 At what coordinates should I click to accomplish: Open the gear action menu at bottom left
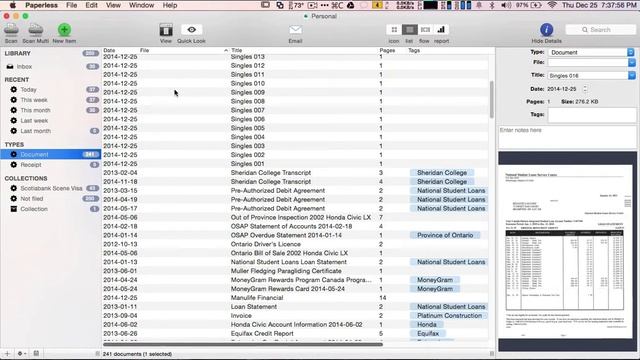click(21, 353)
